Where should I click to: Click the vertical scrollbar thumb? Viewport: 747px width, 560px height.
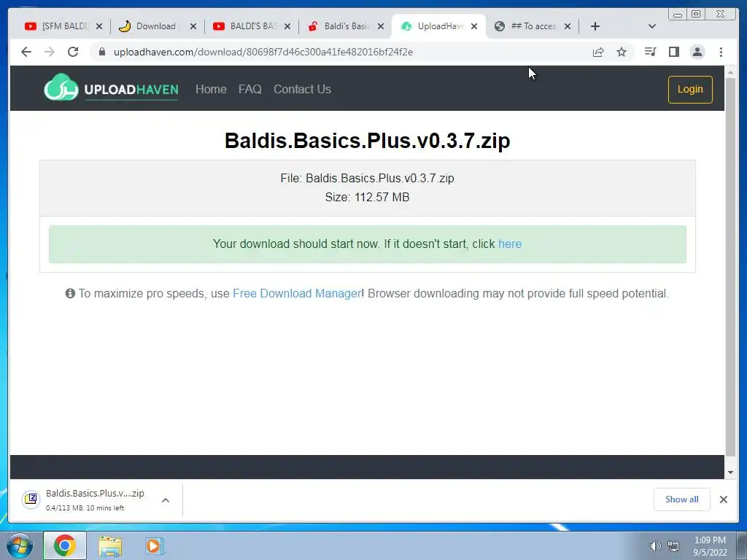(x=730, y=267)
